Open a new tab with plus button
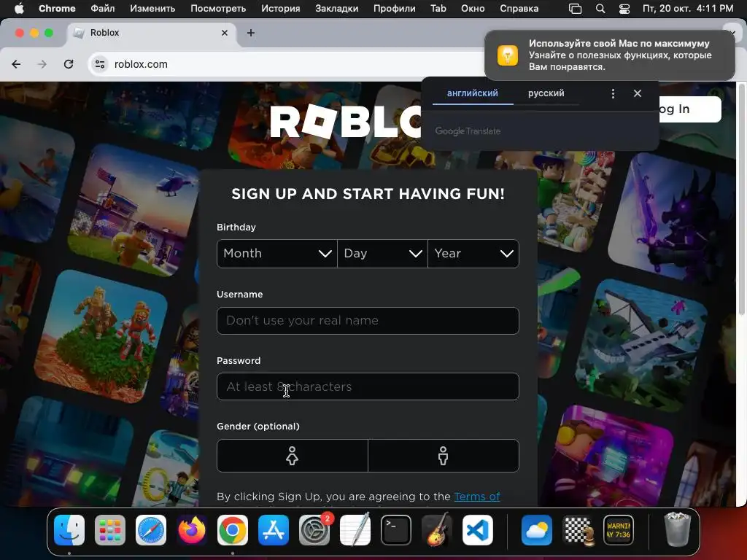The image size is (747, 560). click(251, 33)
